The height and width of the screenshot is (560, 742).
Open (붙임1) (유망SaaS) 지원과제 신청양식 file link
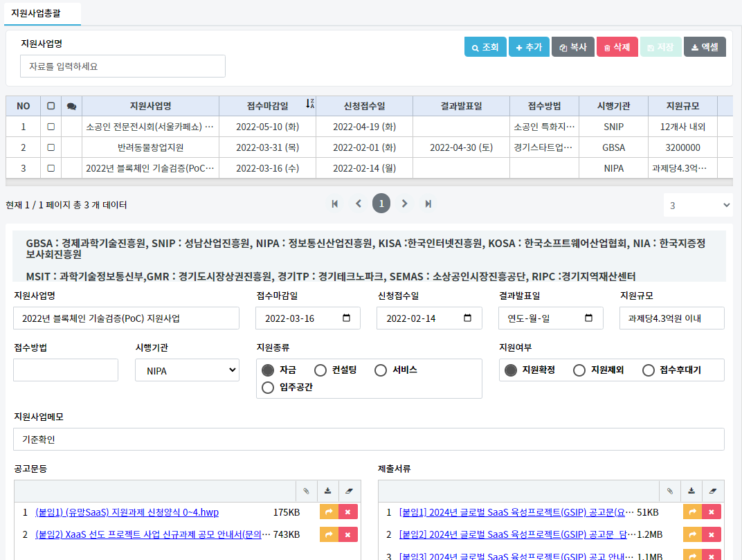[127, 512]
